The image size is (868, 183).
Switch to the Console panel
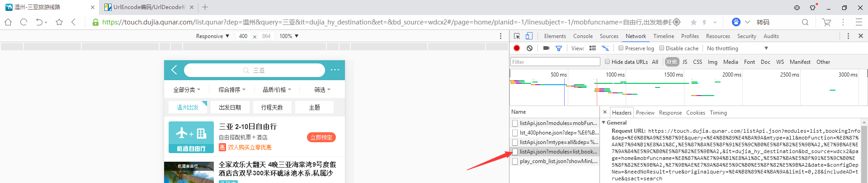point(583,36)
